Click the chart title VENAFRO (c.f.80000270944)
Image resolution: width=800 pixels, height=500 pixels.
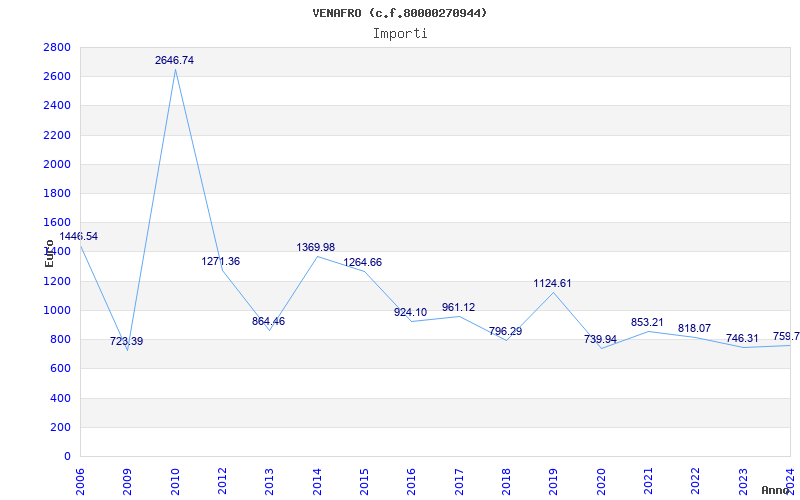point(399,13)
